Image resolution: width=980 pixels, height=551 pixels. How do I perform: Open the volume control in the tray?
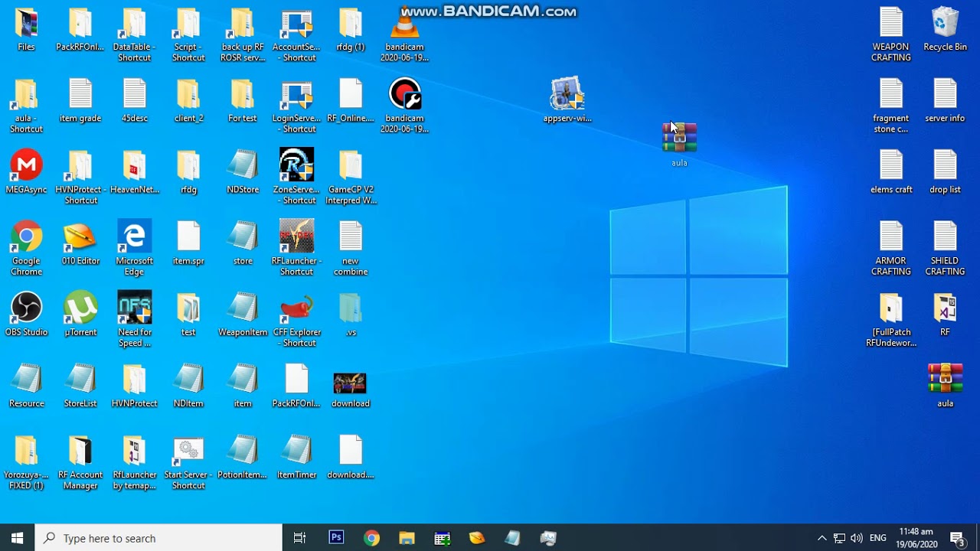[856, 538]
